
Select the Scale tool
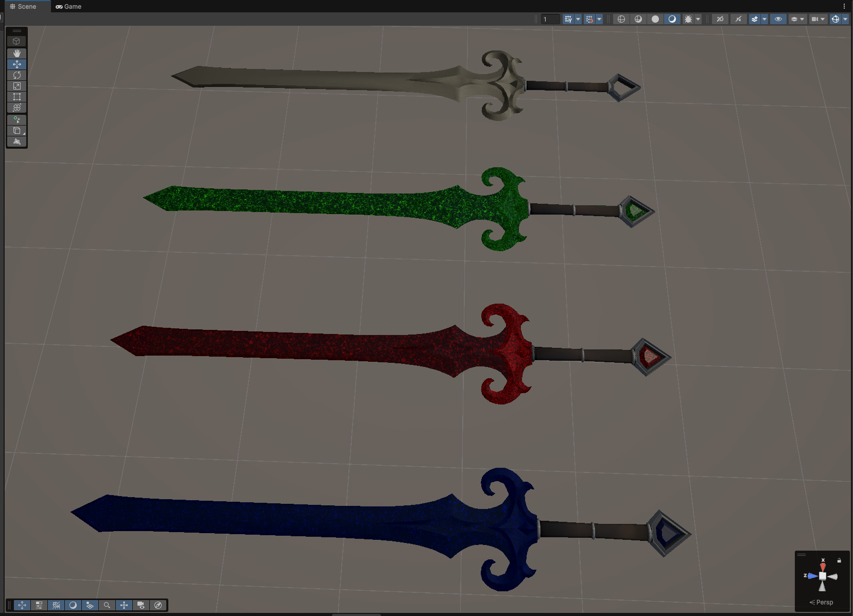tap(16, 86)
